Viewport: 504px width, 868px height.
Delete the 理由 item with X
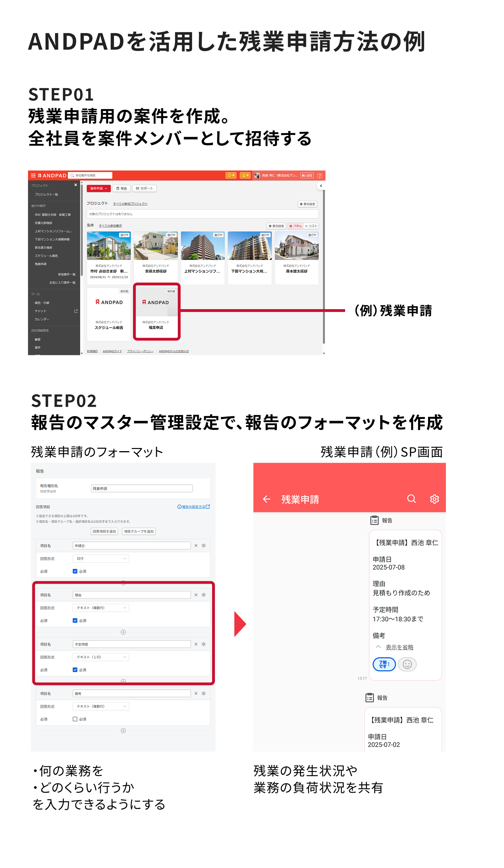tap(196, 595)
